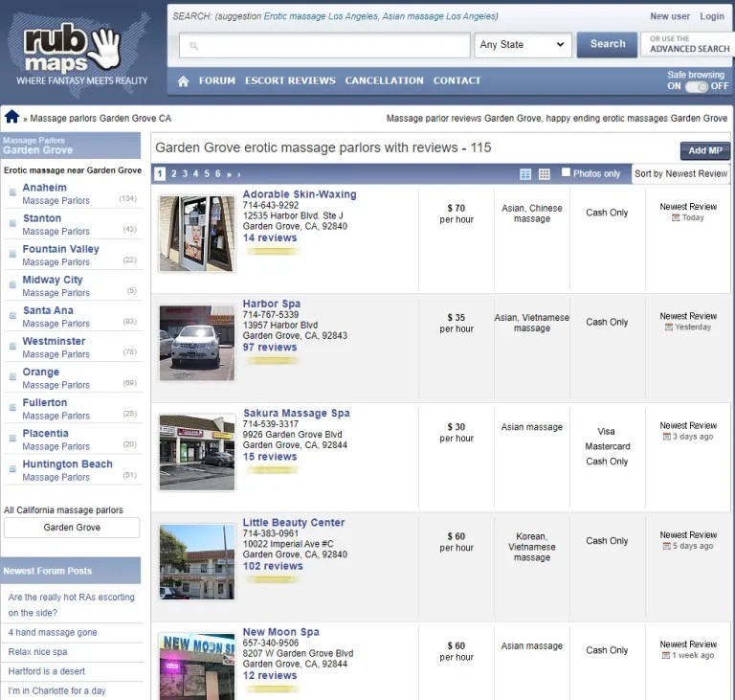
Task: Open Little Beauty Center listing title
Action: (x=294, y=523)
